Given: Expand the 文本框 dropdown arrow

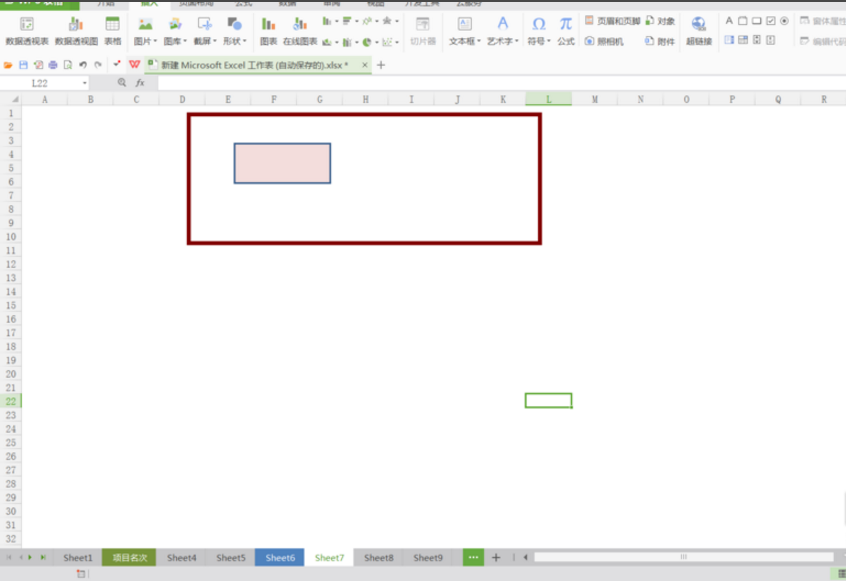Looking at the screenshot, I should click(x=479, y=41).
